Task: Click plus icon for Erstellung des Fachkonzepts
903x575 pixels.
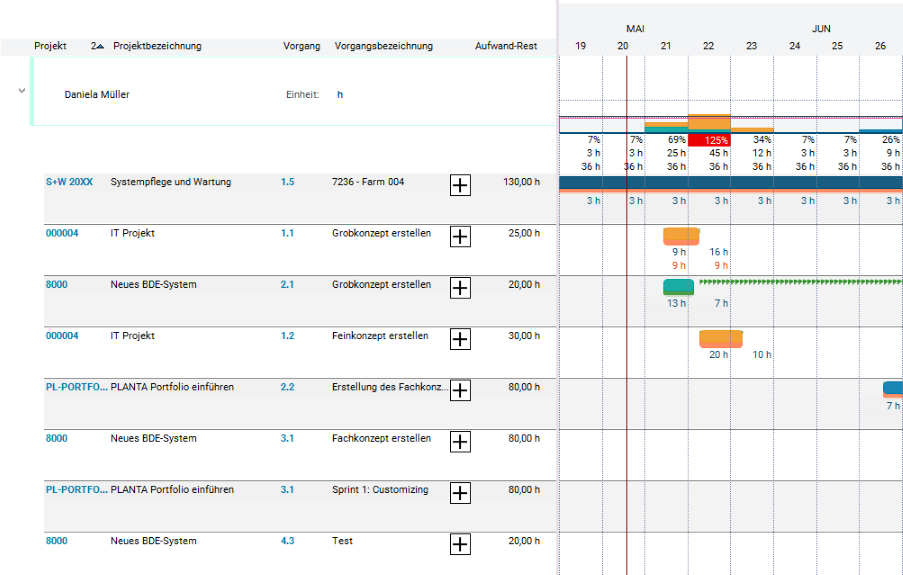Action: click(x=460, y=390)
